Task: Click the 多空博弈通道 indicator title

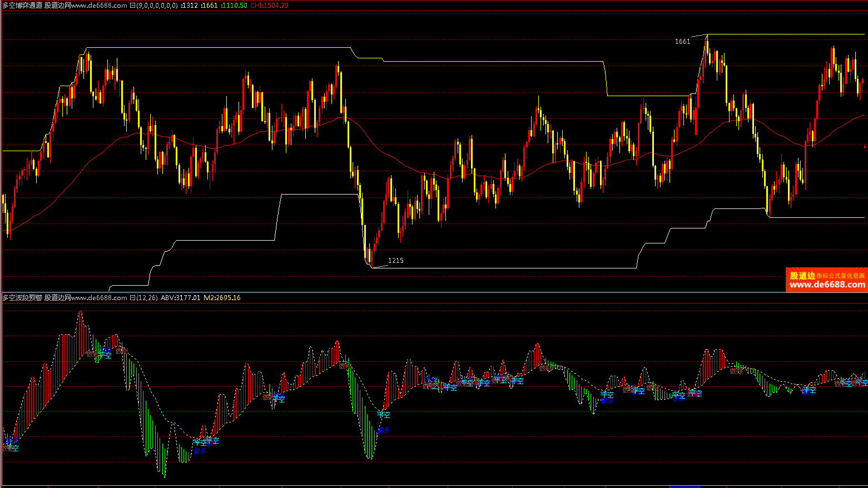Action: [22, 5]
